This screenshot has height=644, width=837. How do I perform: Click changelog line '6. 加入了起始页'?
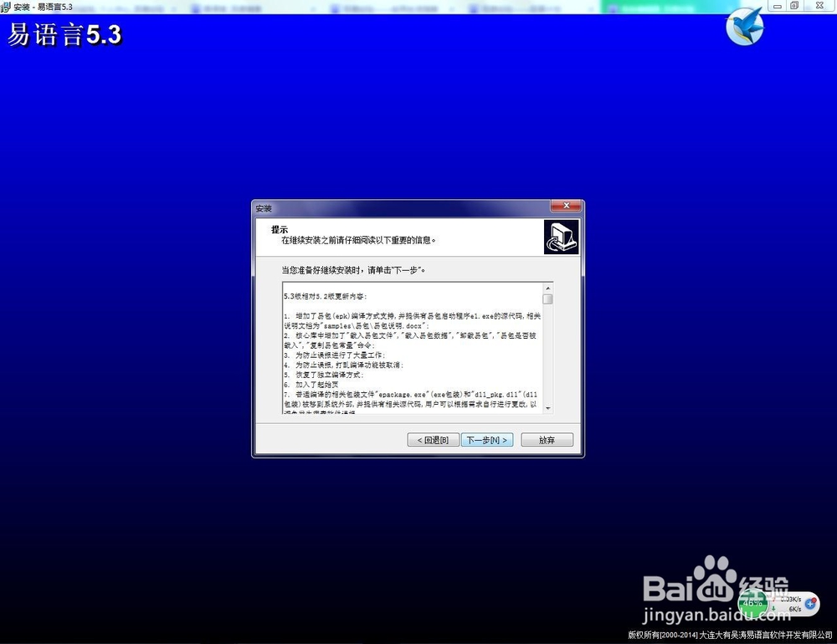point(311,384)
